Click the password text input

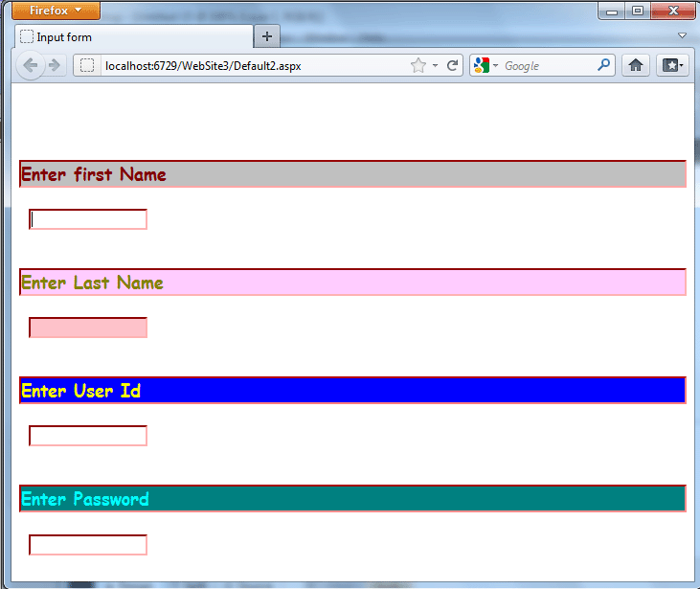pos(88,545)
